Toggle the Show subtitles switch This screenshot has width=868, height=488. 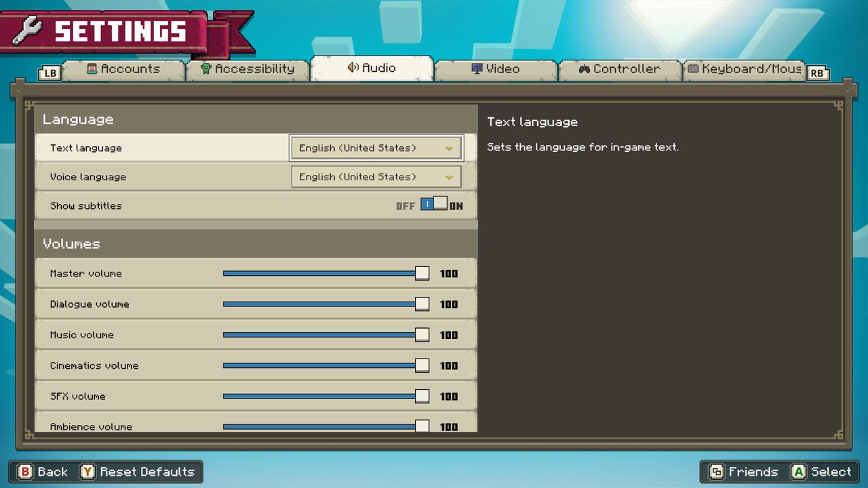point(434,204)
